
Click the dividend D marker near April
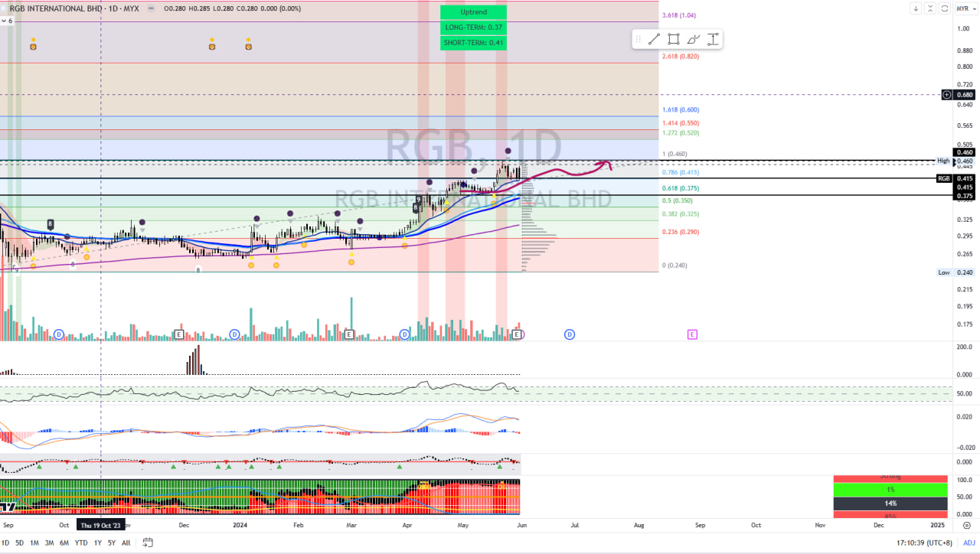tap(405, 334)
